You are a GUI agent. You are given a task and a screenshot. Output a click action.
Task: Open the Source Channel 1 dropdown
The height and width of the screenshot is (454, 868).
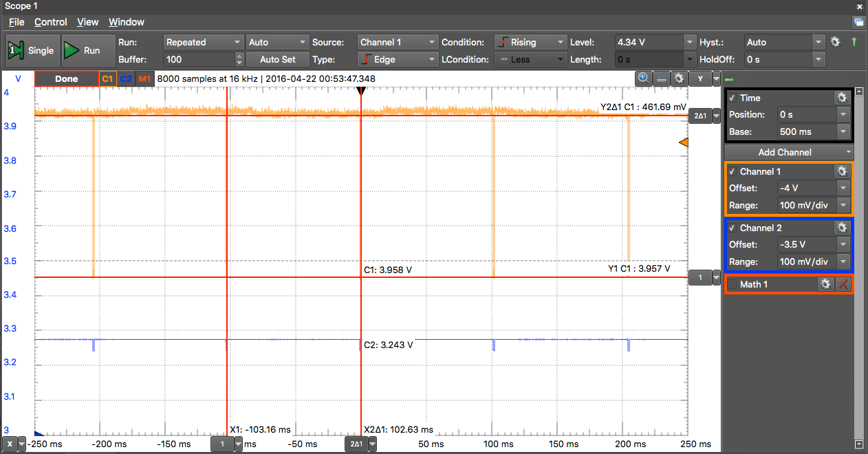(397, 42)
